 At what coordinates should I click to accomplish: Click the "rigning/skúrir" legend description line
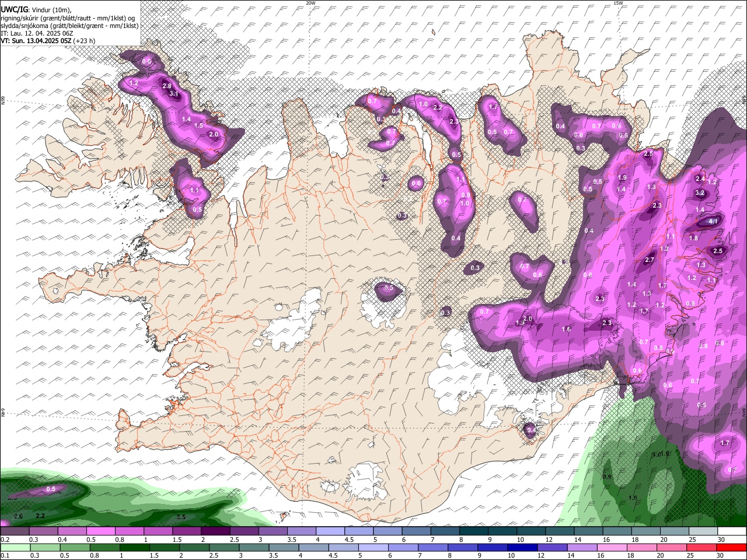69,17
